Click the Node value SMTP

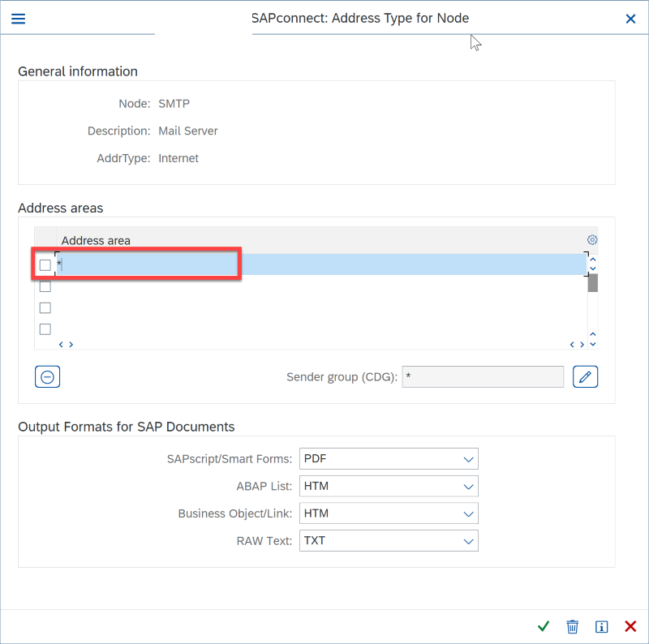tap(174, 104)
